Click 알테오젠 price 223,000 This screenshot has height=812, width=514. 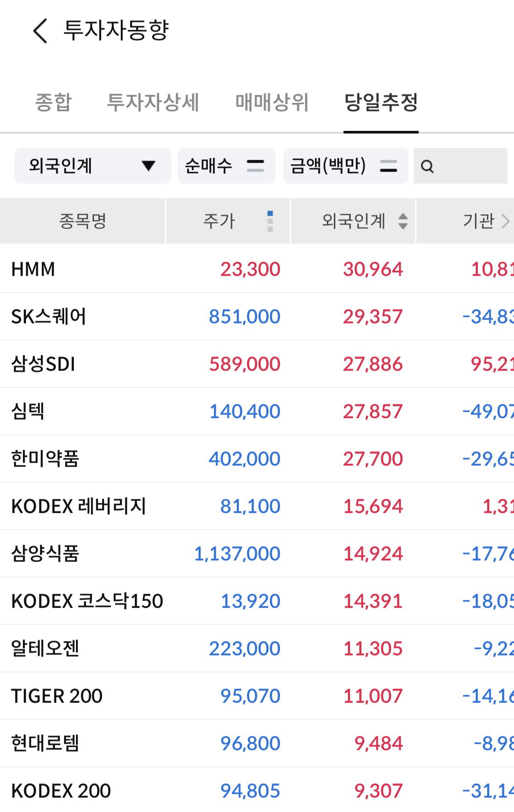(x=245, y=649)
